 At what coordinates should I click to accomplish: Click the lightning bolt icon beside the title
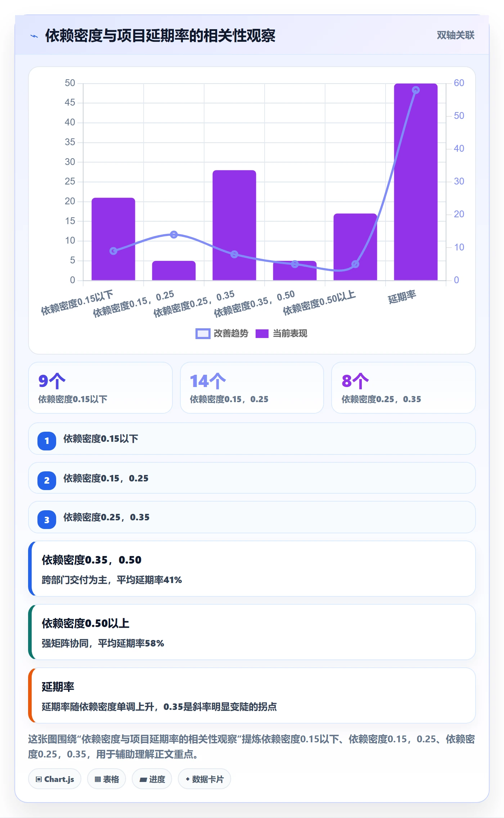(x=34, y=36)
